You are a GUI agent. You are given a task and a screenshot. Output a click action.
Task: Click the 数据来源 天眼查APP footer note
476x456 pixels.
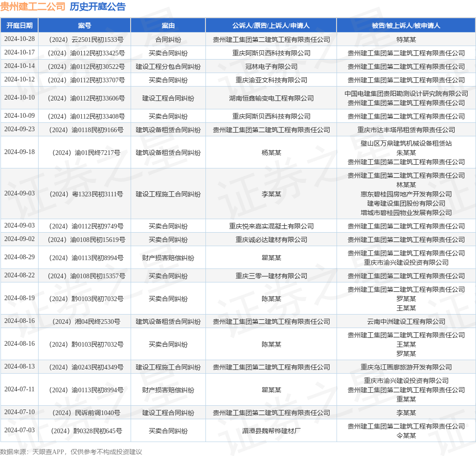pos(71,452)
